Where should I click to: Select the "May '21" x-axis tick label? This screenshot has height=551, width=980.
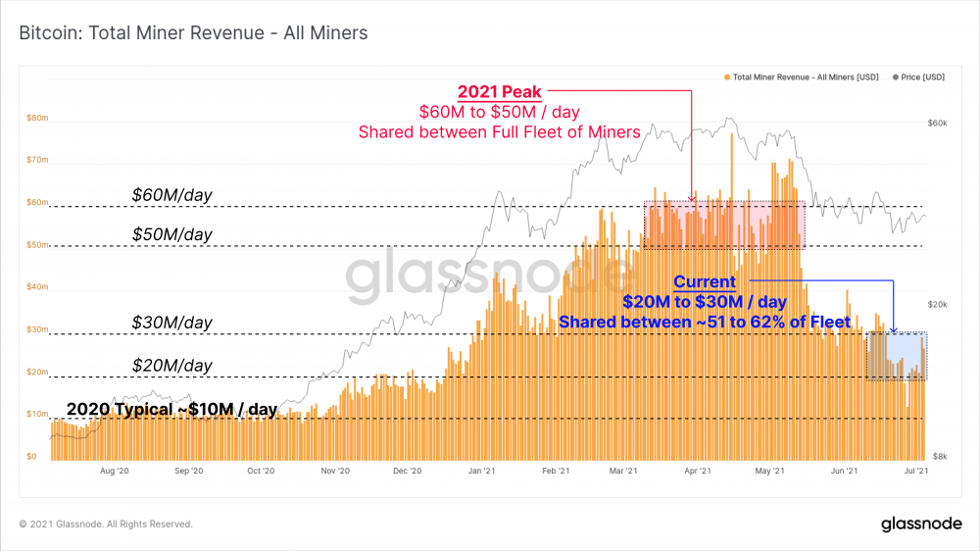pyautogui.click(x=771, y=472)
